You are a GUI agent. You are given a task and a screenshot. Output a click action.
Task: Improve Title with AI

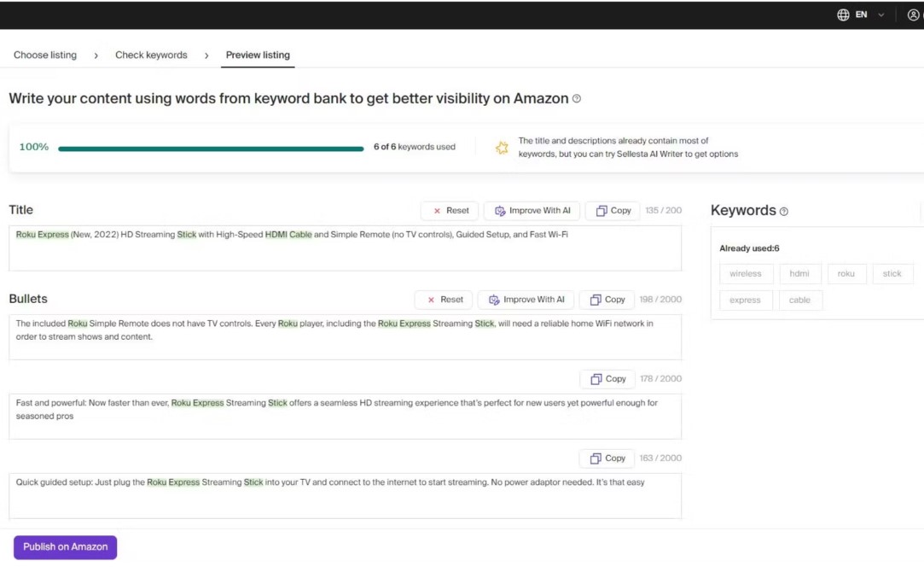[x=532, y=211]
